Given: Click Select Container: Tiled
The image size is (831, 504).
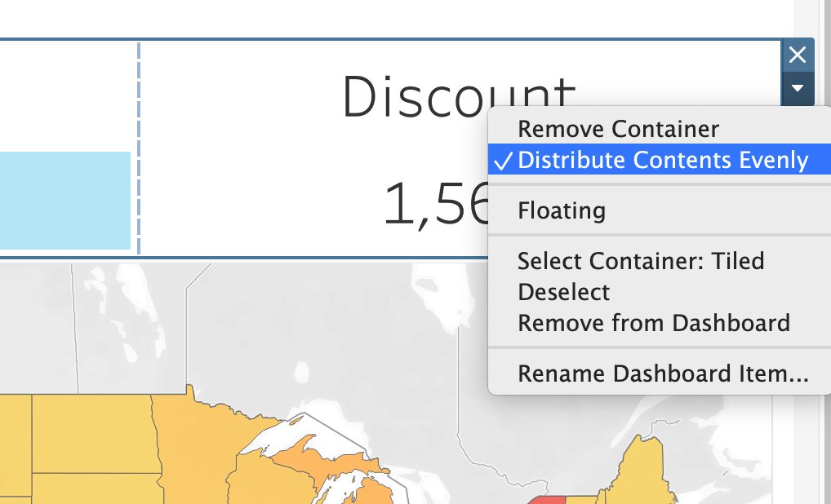Looking at the screenshot, I should 641,261.
